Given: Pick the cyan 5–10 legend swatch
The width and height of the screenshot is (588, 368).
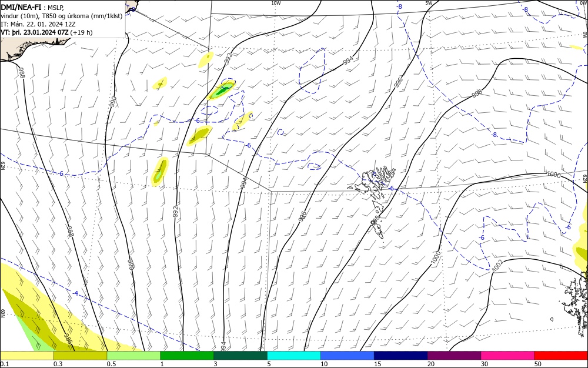Looking at the screenshot, I should [294, 356].
